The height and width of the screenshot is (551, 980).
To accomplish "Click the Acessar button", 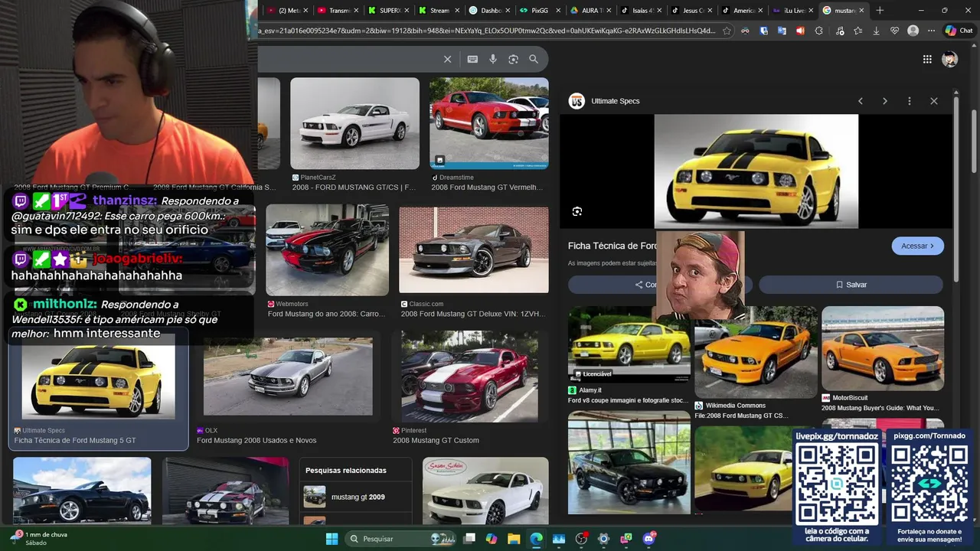I will [917, 246].
